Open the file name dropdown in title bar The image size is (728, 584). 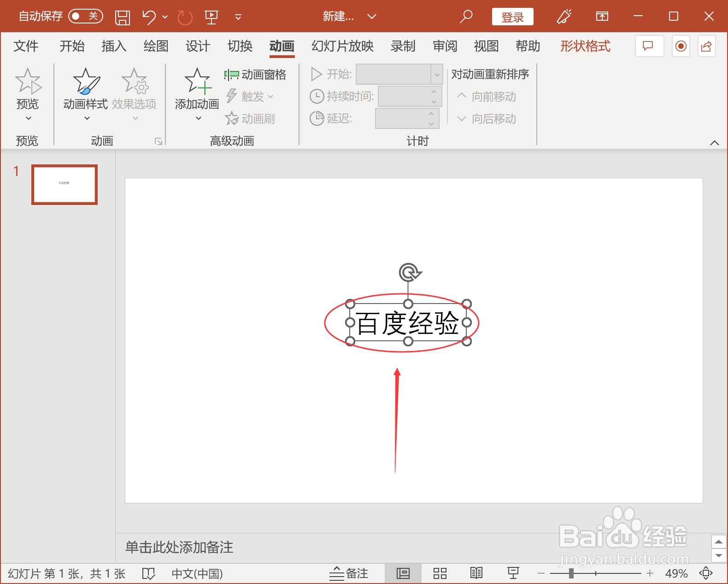click(372, 17)
